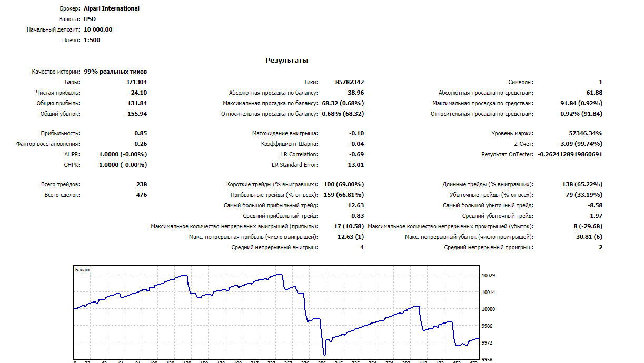Click the recovery factor value -0.26
The height and width of the screenshot is (363, 644).
pos(140,144)
